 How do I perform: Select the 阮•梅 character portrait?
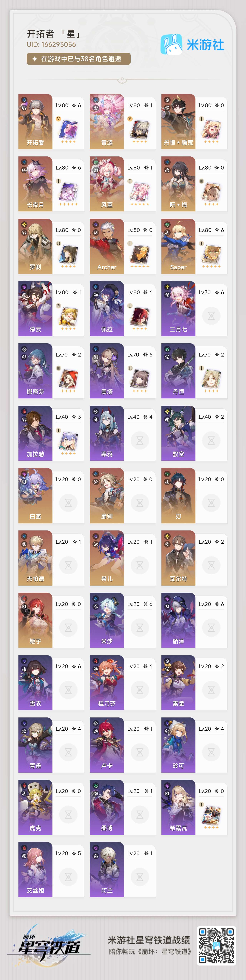point(178,184)
